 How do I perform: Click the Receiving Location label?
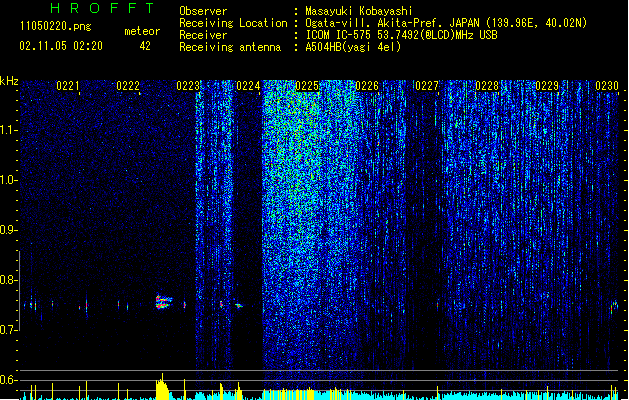(233, 23)
